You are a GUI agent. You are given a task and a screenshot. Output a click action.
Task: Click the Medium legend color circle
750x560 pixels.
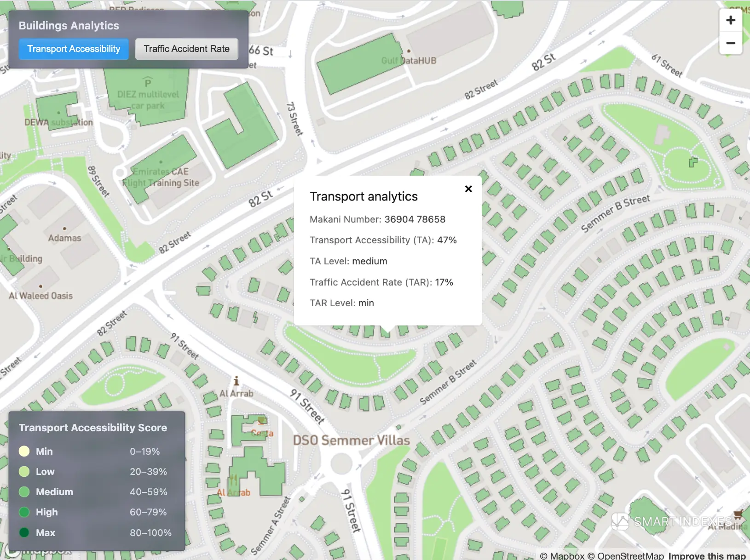point(24,491)
